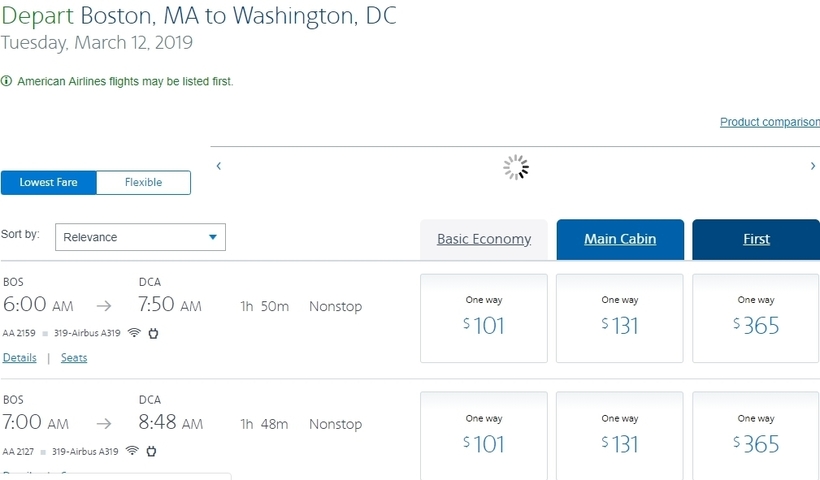Choose $101 Basic Economy fare for 6:00 AM flight
820x480 pixels.
pyautogui.click(x=484, y=318)
